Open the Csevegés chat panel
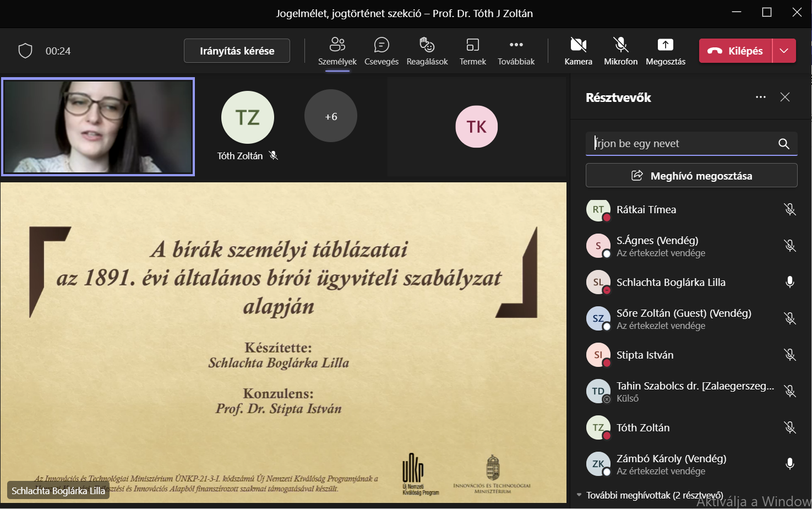812x509 pixels. coord(381,51)
